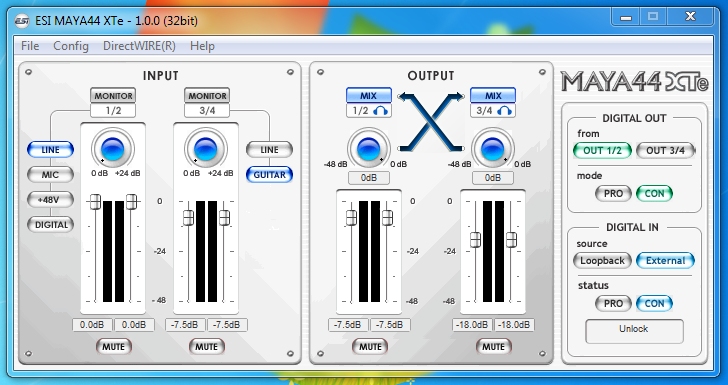Open the File menu
This screenshot has width=728, height=385.
[x=30, y=46]
